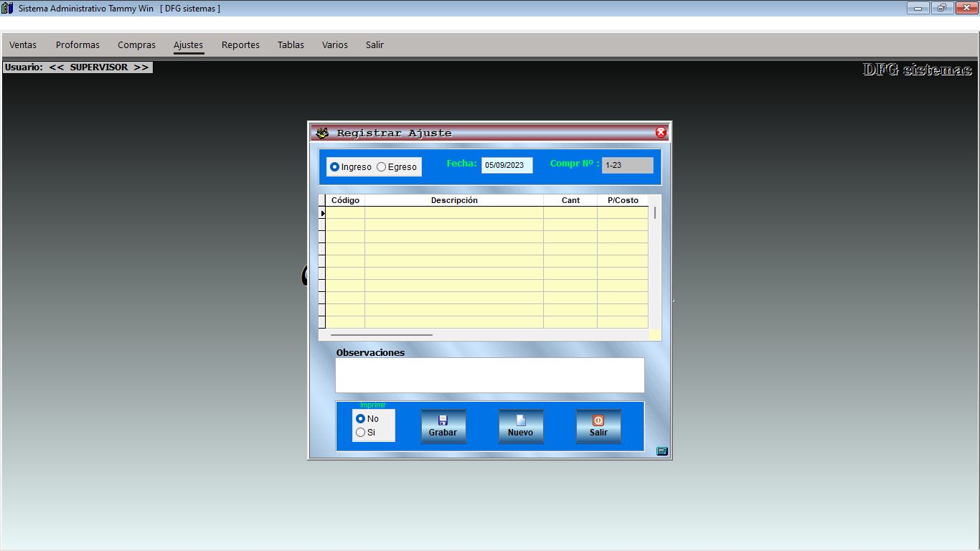Click the grid's horizontal scrollbar

[x=484, y=334]
